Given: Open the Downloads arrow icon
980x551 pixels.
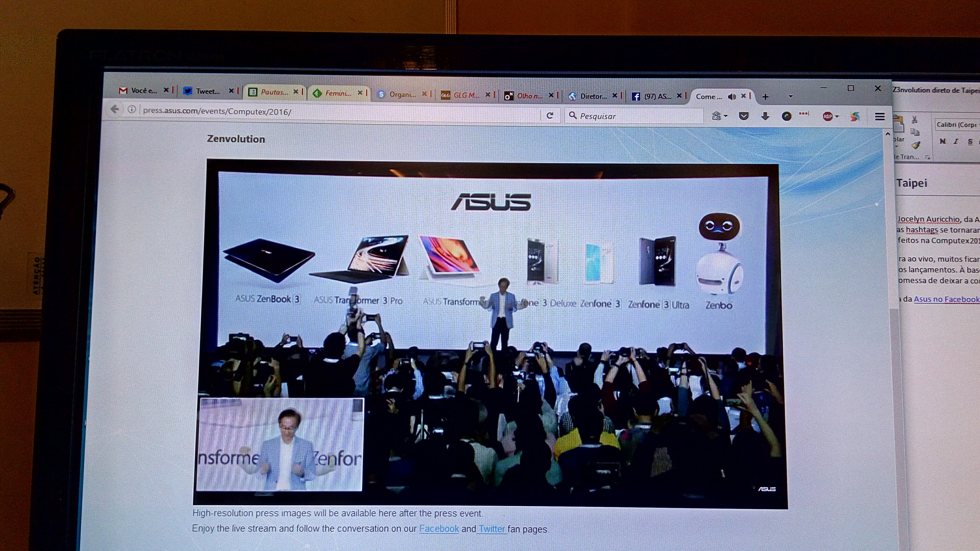Looking at the screenshot, I should point(765,116).
